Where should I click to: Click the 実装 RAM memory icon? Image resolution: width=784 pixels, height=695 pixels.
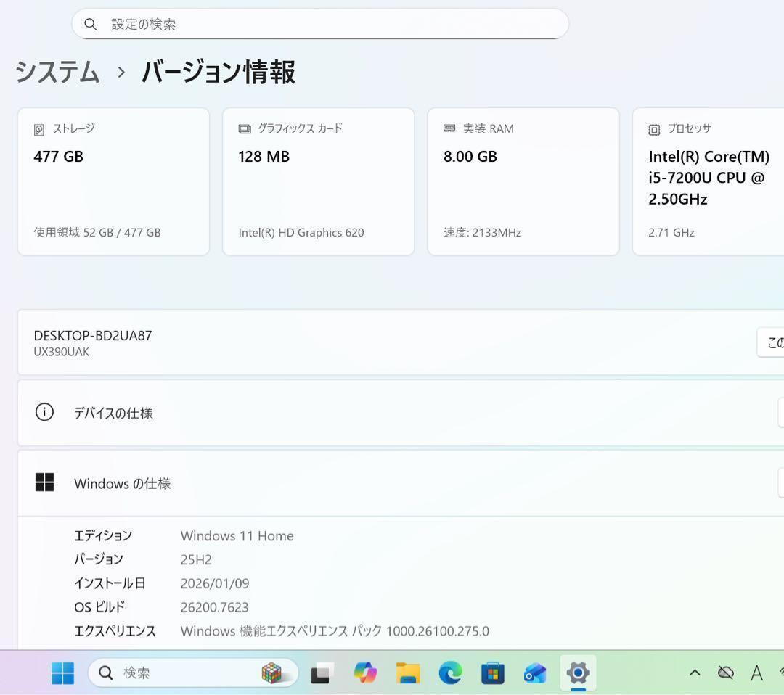coord(448,128)
